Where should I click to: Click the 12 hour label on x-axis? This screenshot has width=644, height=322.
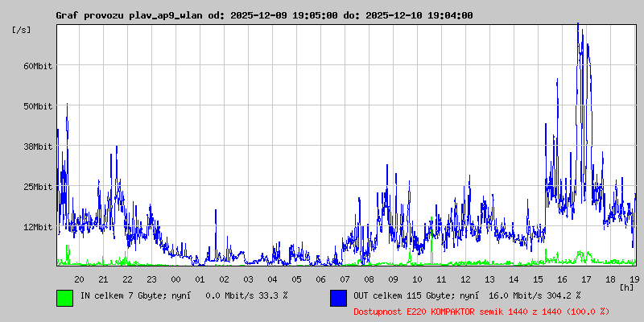pyautogui.click(x=465, y=279)
